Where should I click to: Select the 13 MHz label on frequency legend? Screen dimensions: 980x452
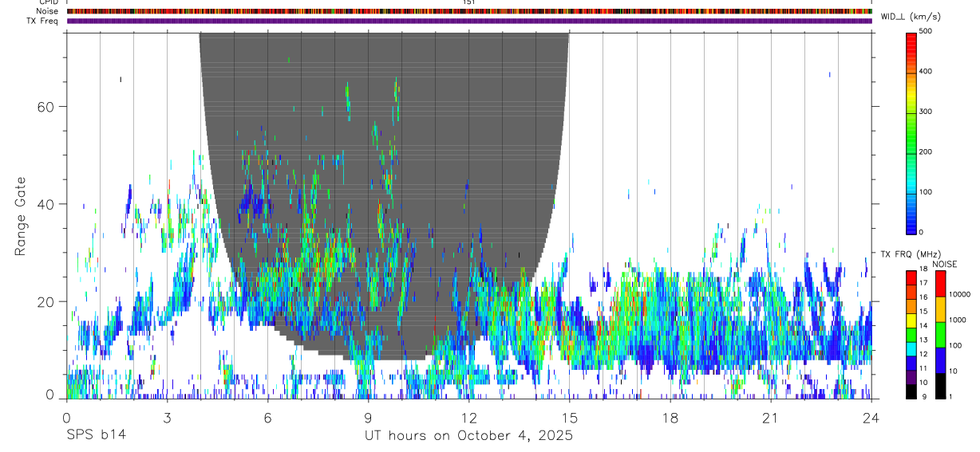pyautogui.click(x=923, y=340)
